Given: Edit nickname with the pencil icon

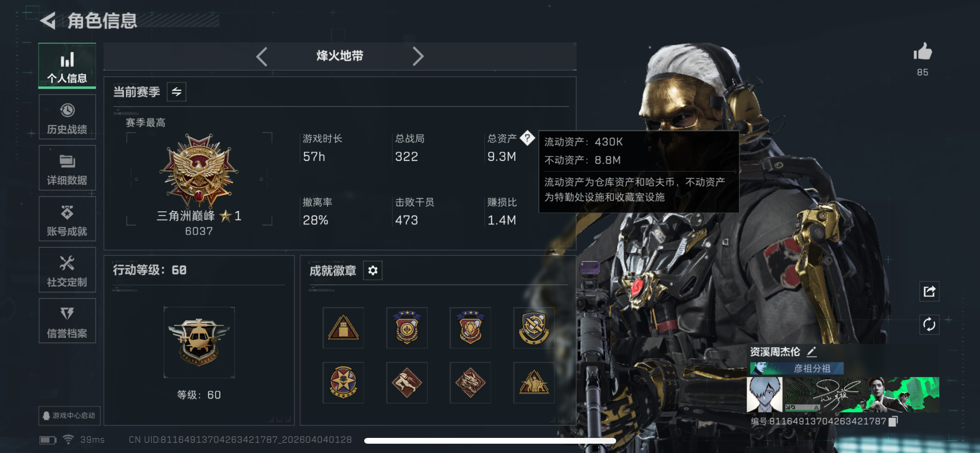Looking at the screenshot, I should [x=812, y=352].
